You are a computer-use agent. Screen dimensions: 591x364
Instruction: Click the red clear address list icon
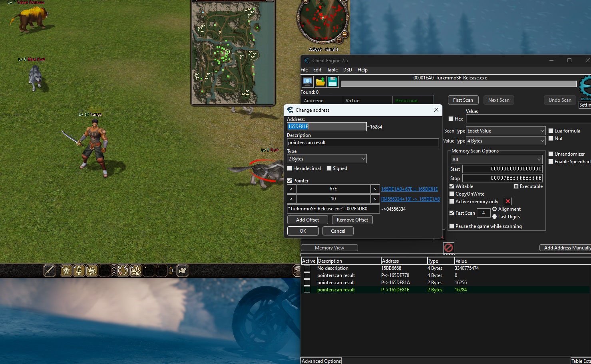(x=448, y=247)
